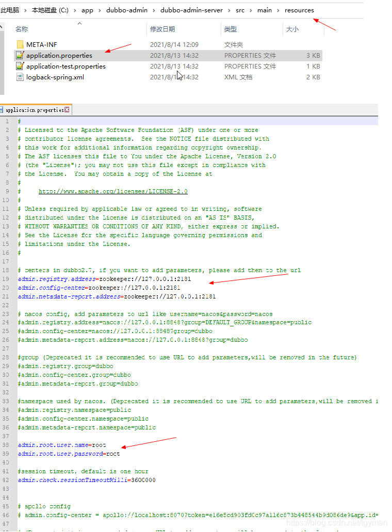392x532 pixels.
Task: Open the apache.org LICENSE-2.0 link
Action: pyautogui.click(x=113, y=191)
